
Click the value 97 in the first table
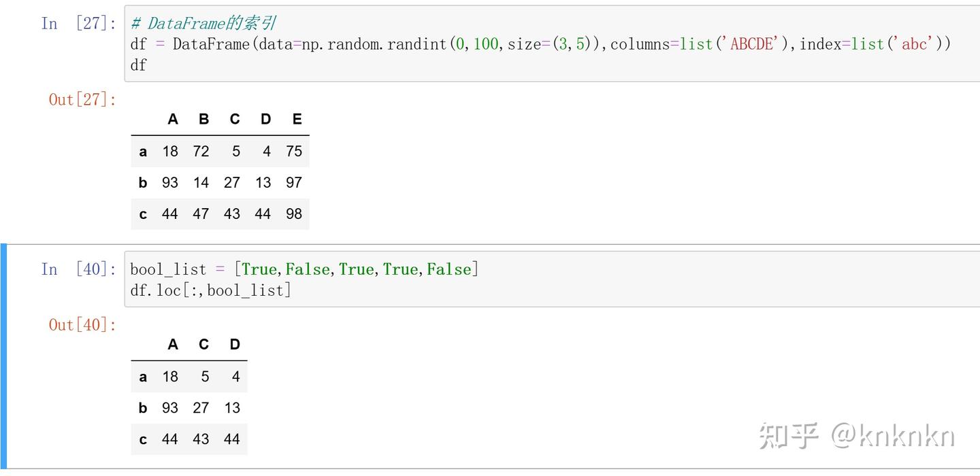pyautogui.click(x=294, y=182)
